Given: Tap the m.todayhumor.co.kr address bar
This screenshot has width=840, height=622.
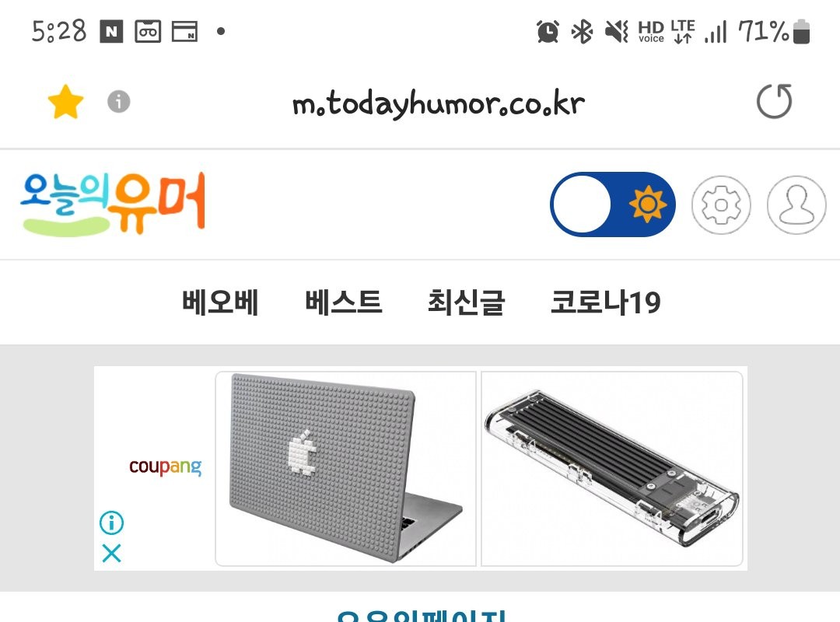Looking at the screenshot, I should [x=438, y=103].
